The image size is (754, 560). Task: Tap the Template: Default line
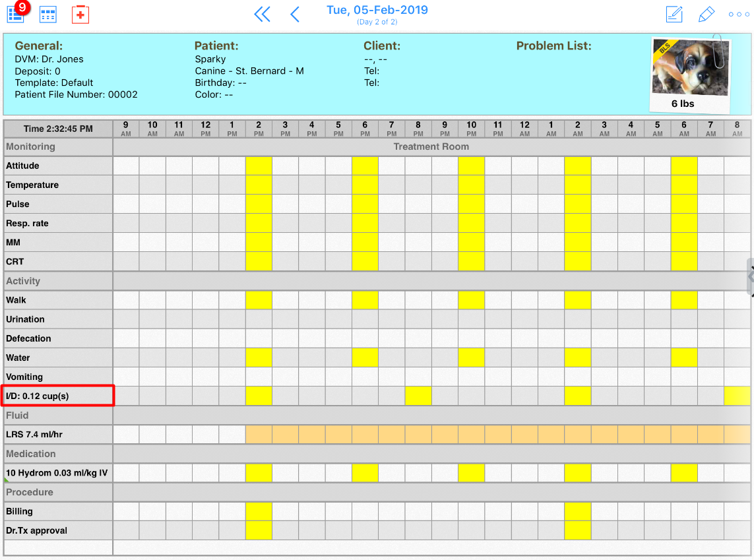tap(54, 82)
